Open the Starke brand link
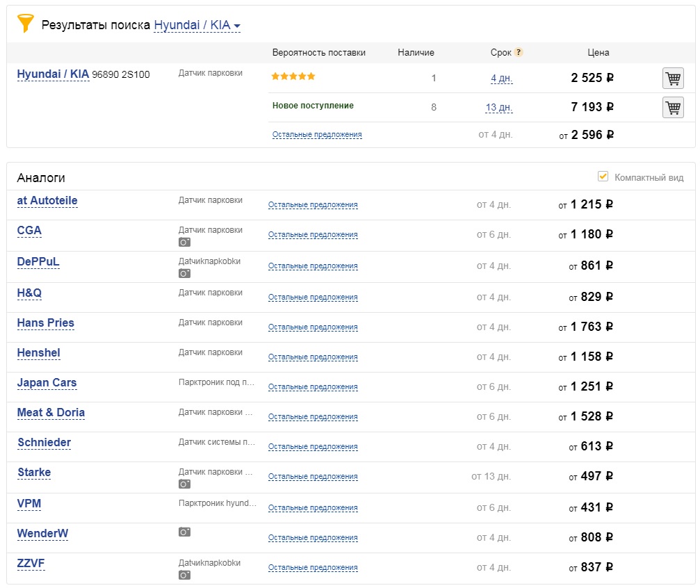Image resolution: width=700 pixels, height=588 pixels. (x=34, y=473)
